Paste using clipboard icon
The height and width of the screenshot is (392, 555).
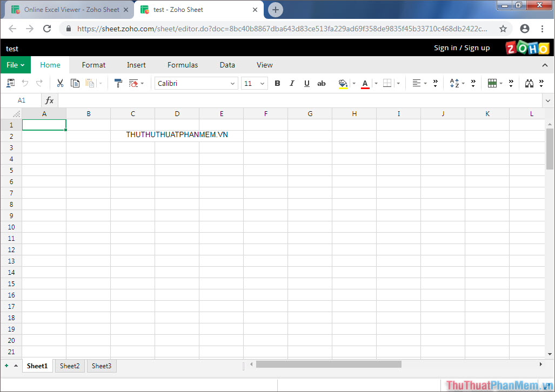click(x=90, y=83)
